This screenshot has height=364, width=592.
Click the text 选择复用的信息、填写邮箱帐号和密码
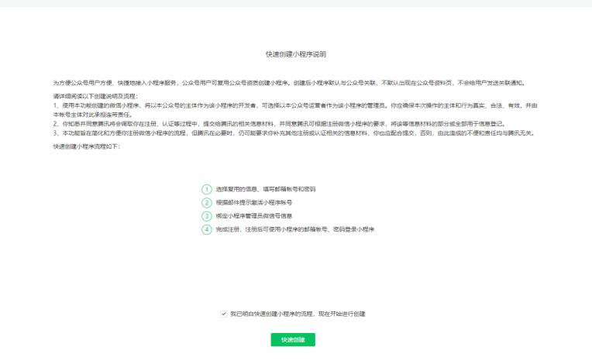click(x=266, y=189)
